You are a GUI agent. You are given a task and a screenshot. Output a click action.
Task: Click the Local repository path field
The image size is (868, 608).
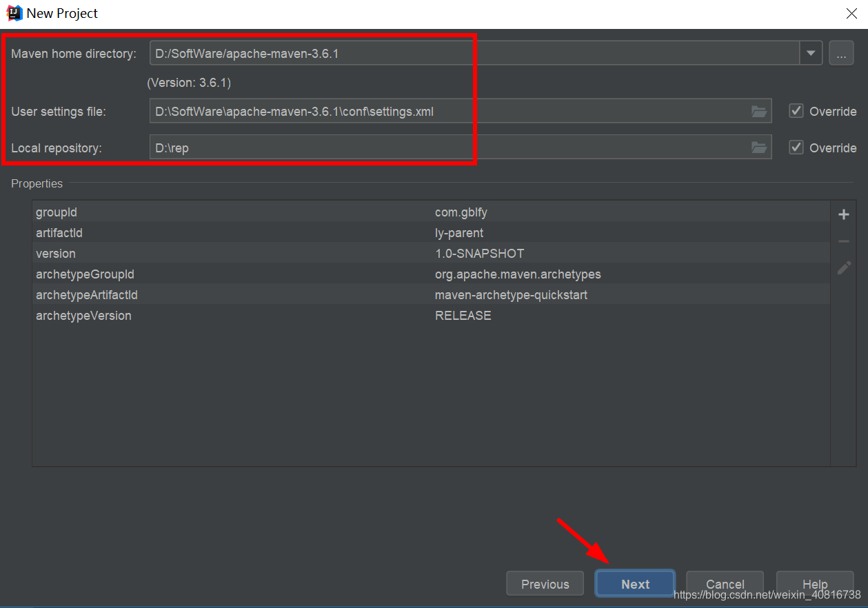click(461, 148)
